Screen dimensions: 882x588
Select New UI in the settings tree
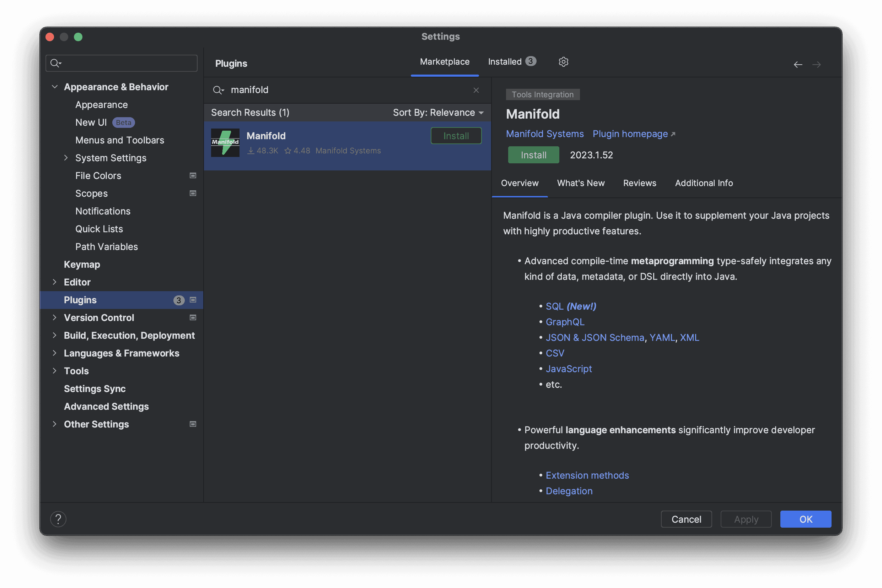[x=91, y=122]
